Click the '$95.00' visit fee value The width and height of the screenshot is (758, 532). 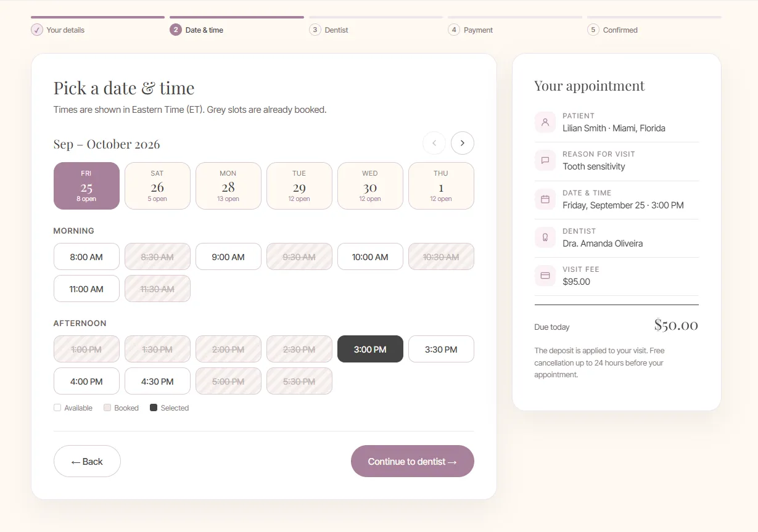click(x=576, y=282)
